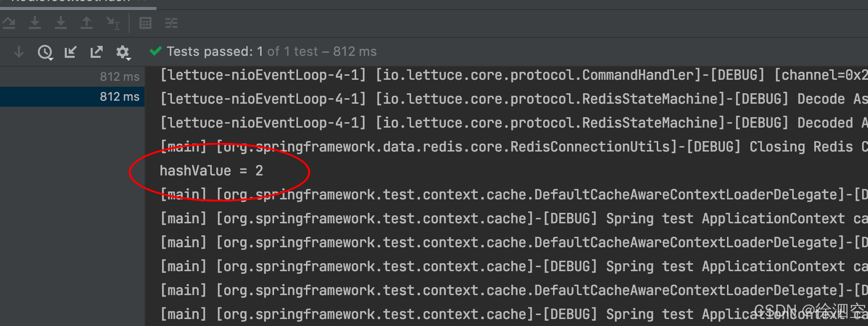The width and height of the screenshot is (868, 326).
Task: Click the CommandHandler channel debug log line
Action: 514,75
